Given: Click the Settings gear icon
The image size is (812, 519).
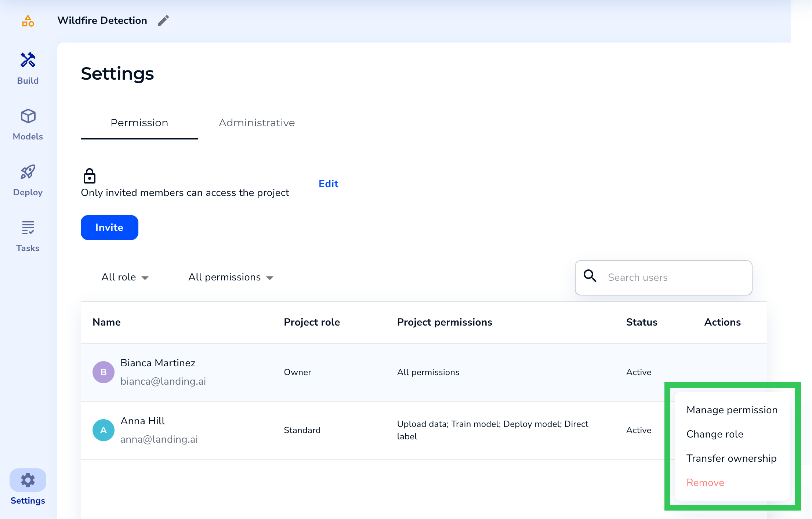Looking at the screenshot, I should 28,480.
